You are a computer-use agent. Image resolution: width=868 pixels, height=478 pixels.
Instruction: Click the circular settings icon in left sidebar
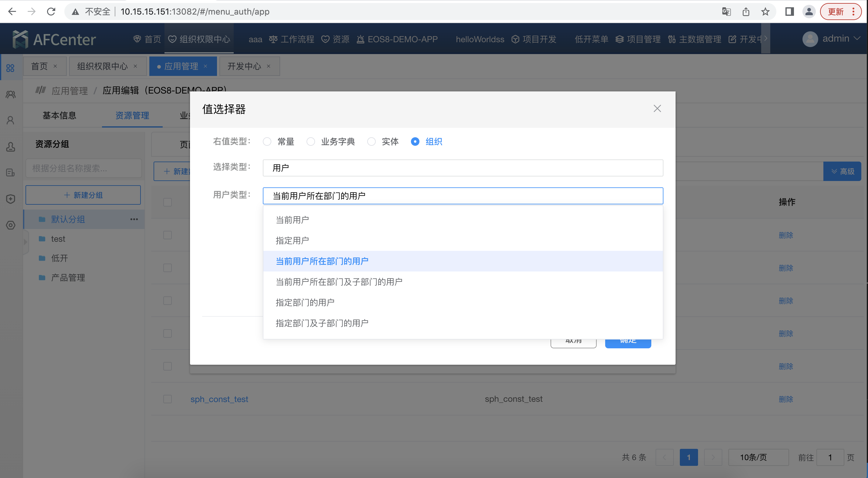pyautogui.click(x=10, y=225)
